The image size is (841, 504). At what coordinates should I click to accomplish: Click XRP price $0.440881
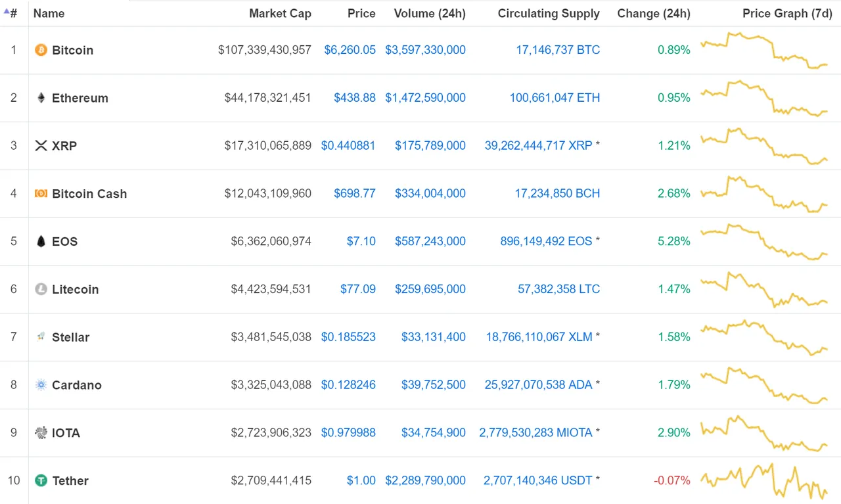click(348, 146)
